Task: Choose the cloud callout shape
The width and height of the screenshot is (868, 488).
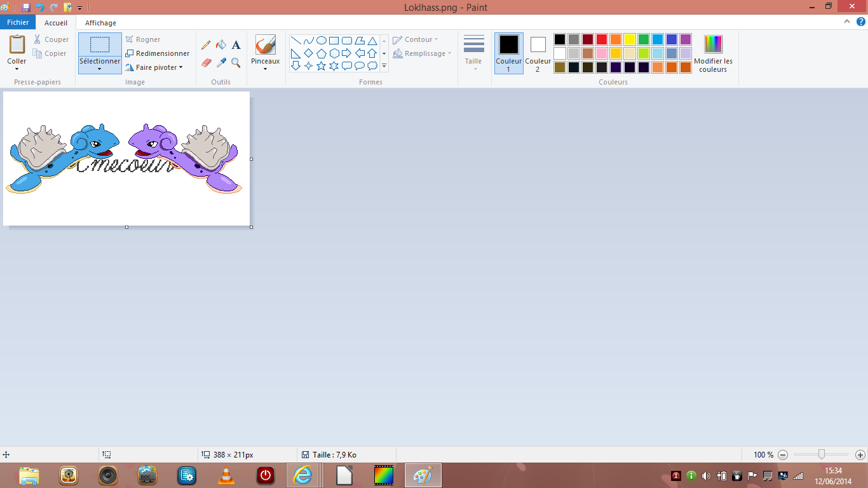Action: [372, 65]
